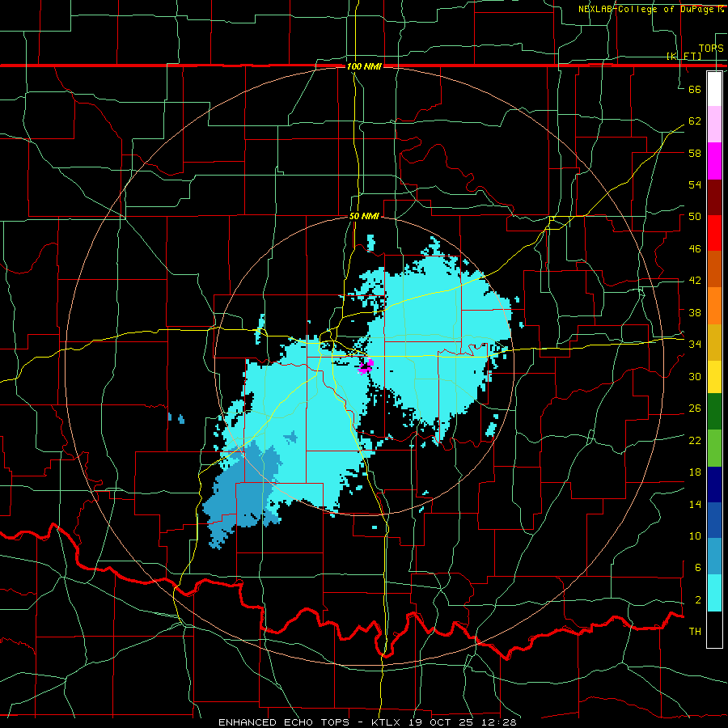Click the '2' legend value
728x728 pixels.
697,600
